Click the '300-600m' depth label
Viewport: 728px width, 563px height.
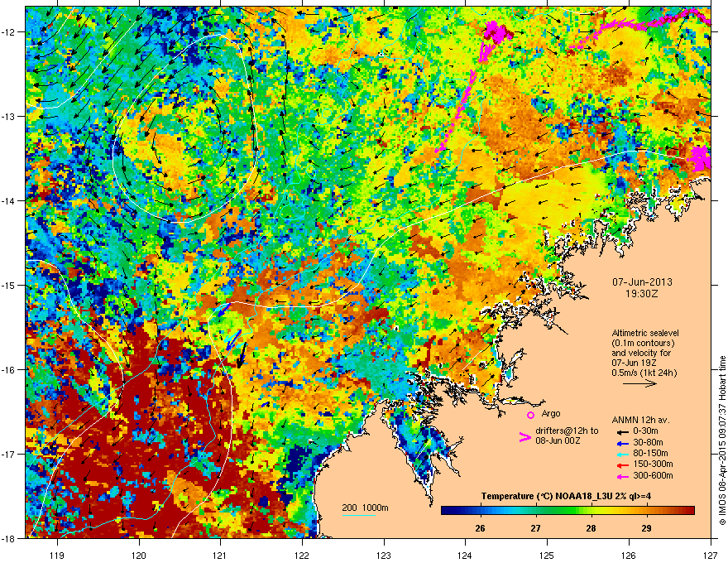(x=653, y=476)
